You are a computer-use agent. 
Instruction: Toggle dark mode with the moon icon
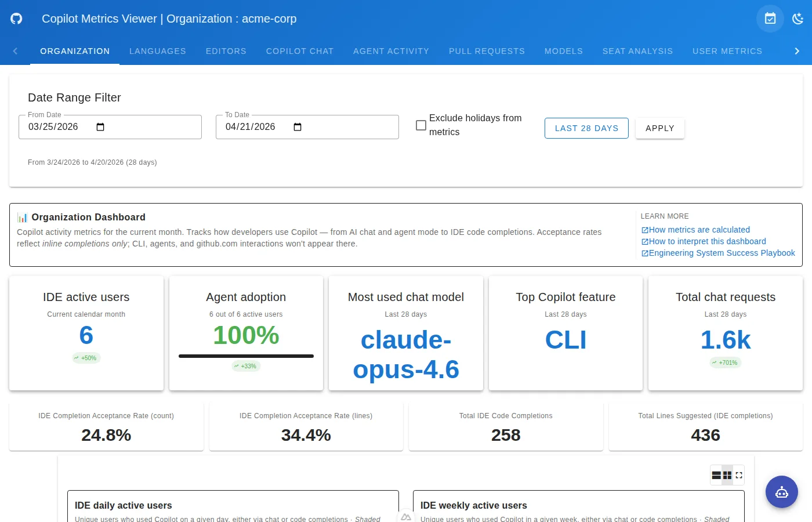pyautogui.click(x=798, y=19)
